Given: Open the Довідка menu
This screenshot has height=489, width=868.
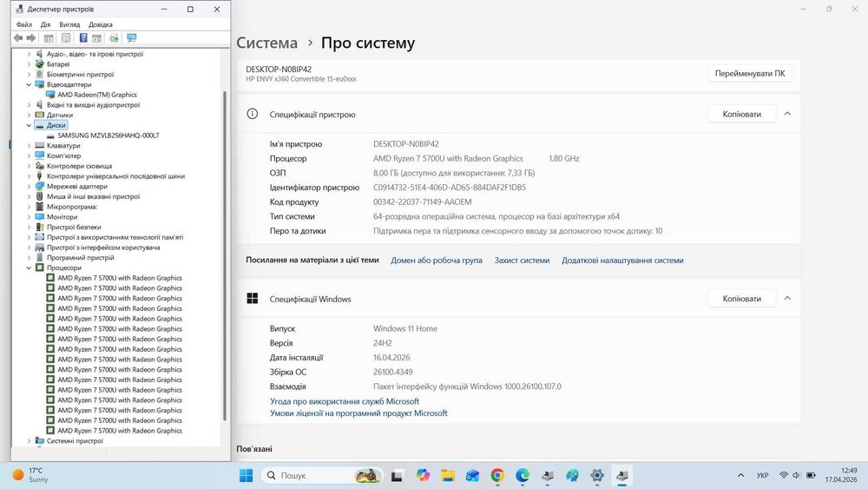Looking at the screenshot, I should click(x=101, y=24).
